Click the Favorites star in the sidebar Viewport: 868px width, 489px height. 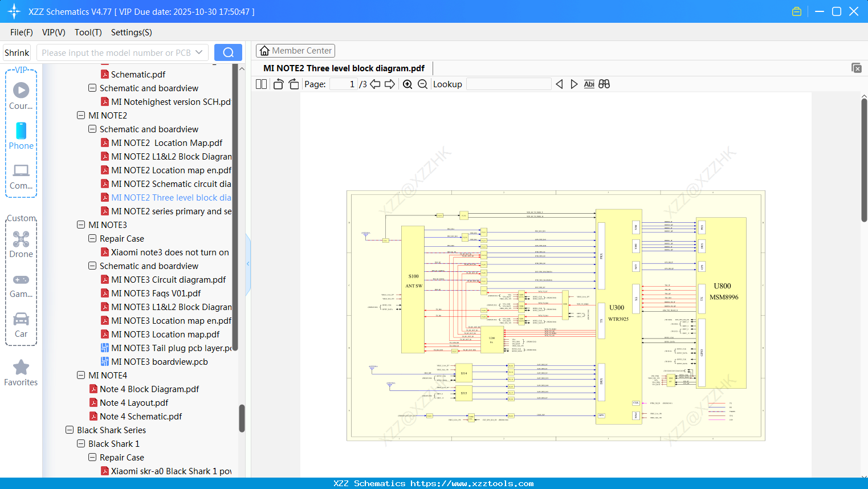21,368
